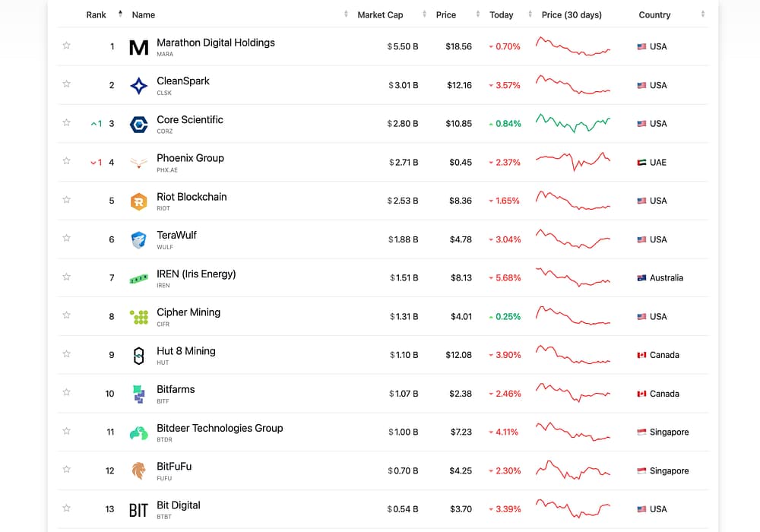Sort the list by Price column
This screenshot has height=532, width=760.
446,14
